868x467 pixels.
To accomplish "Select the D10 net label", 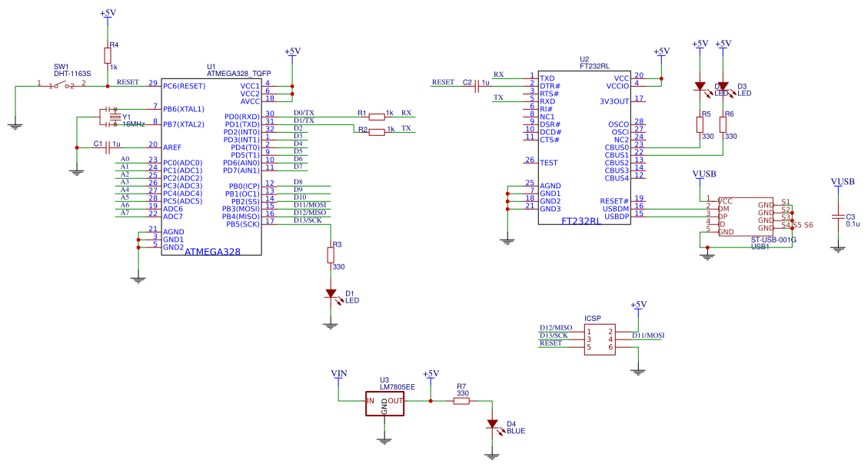I will click(300, 197).
